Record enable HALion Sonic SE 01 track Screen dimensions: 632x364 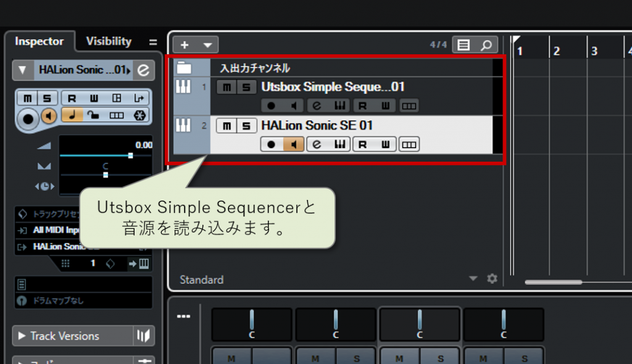click(x=272, y=144)
